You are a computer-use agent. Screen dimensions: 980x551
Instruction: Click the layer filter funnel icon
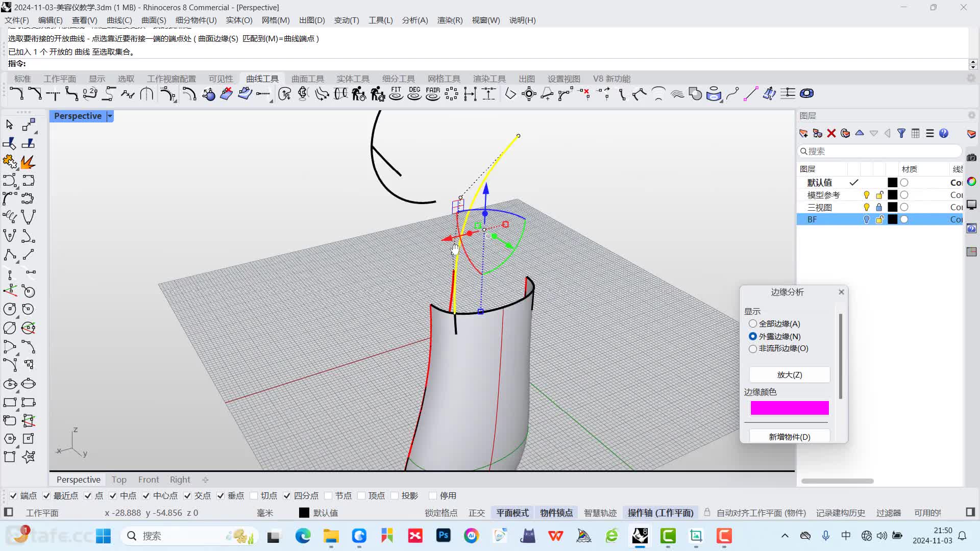click(x=901, y=133)
